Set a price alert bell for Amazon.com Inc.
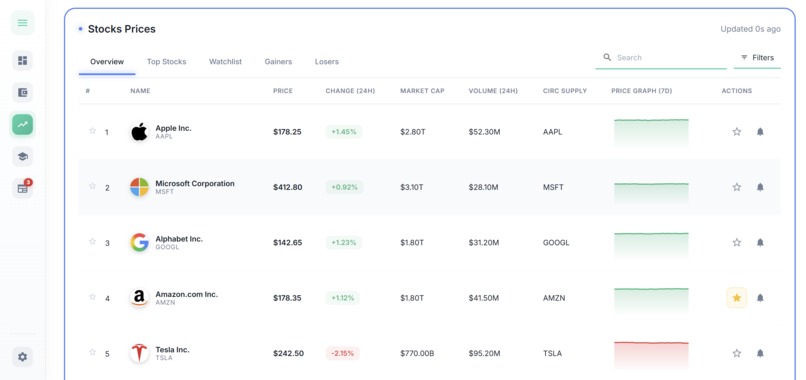 (x=760, y=298)
